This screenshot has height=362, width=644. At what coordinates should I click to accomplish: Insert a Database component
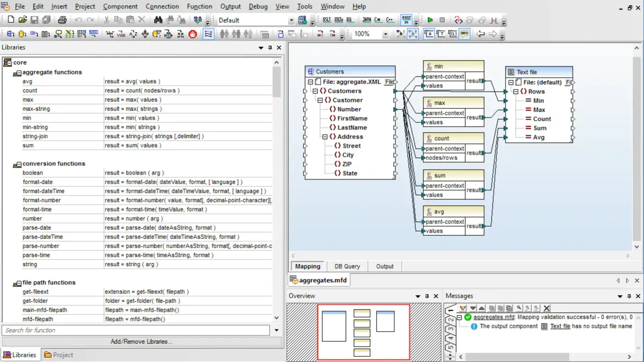[21, 33]
